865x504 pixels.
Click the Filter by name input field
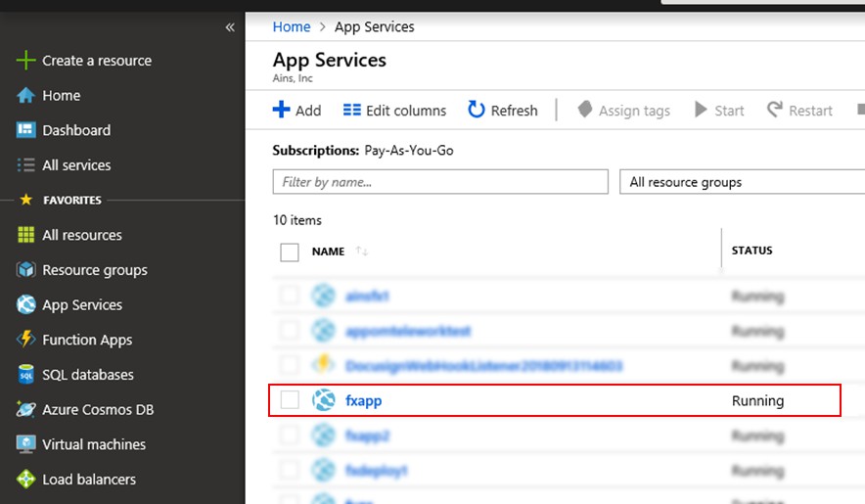coord(440,182)
